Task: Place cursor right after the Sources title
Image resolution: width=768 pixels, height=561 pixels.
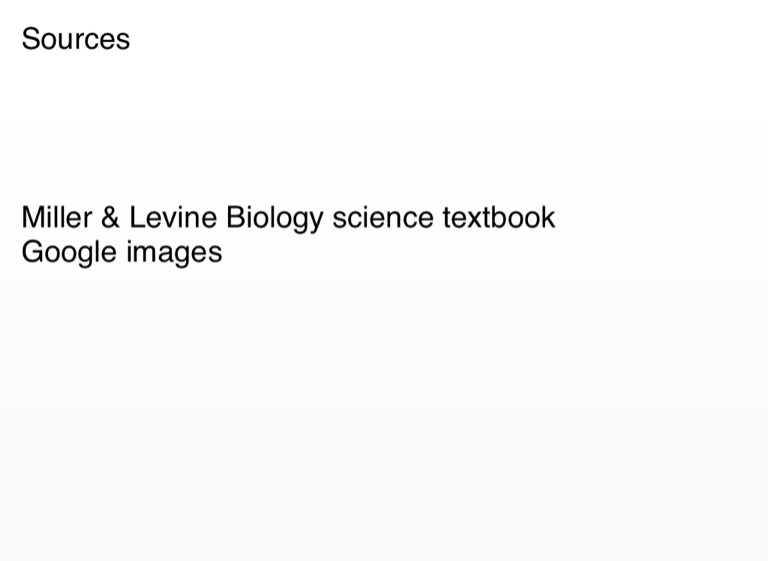Action: point(132,39)
